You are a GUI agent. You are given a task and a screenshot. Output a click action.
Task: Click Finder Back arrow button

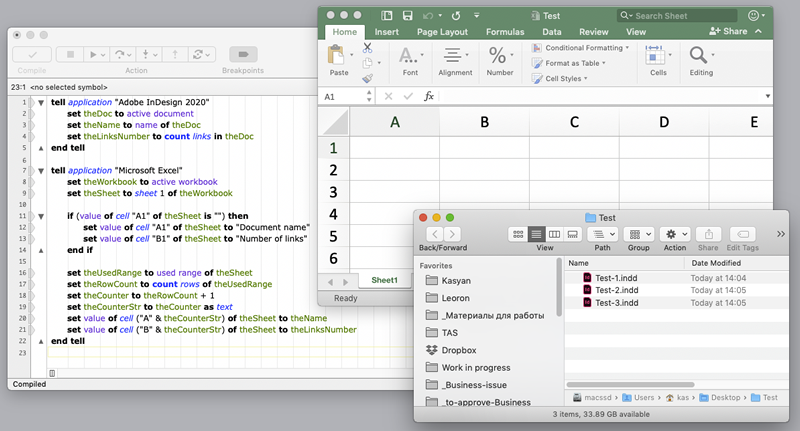pyautogui.click(x=435, y=234)
